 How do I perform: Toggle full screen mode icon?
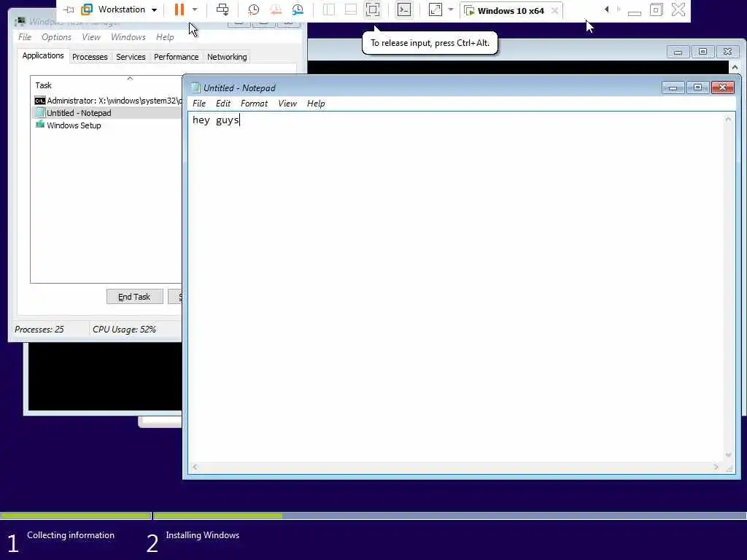click(373, 9)
